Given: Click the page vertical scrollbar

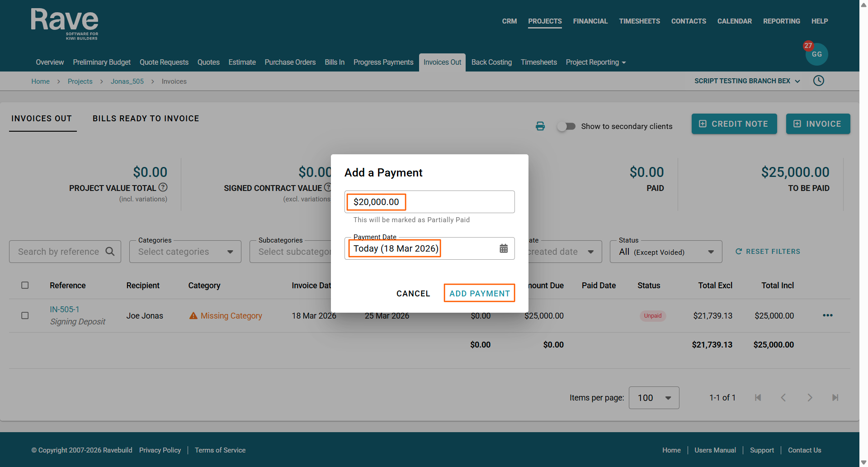Looking at the screenshot, I should (863, 226).
